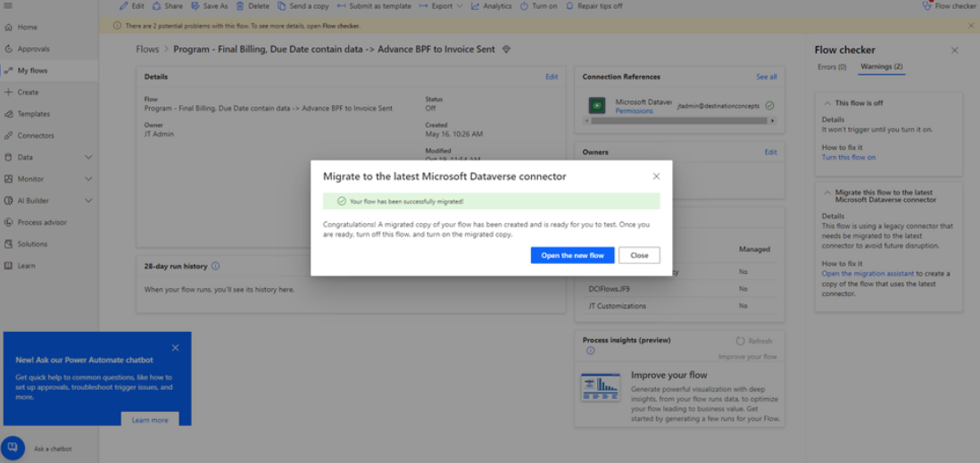Click the Microsoft Dataverse connector icon

[597, 105]
